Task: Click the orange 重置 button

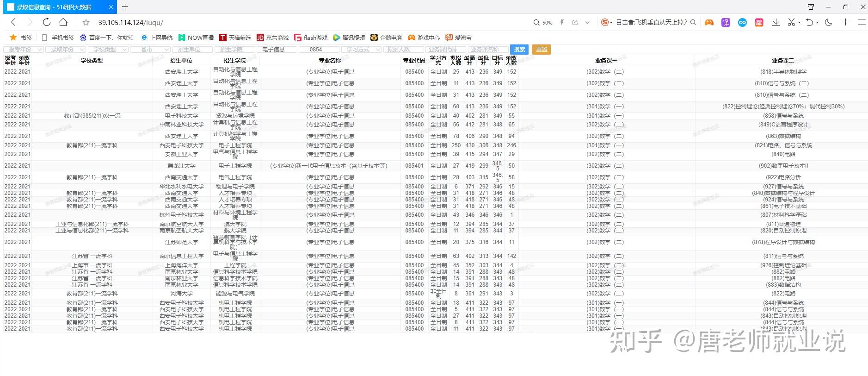Action: [542, 50]
